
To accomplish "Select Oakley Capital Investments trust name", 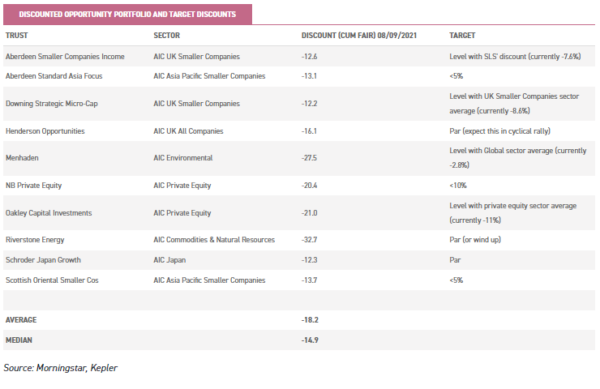I will pyautogui.click(x=49, y=213).
